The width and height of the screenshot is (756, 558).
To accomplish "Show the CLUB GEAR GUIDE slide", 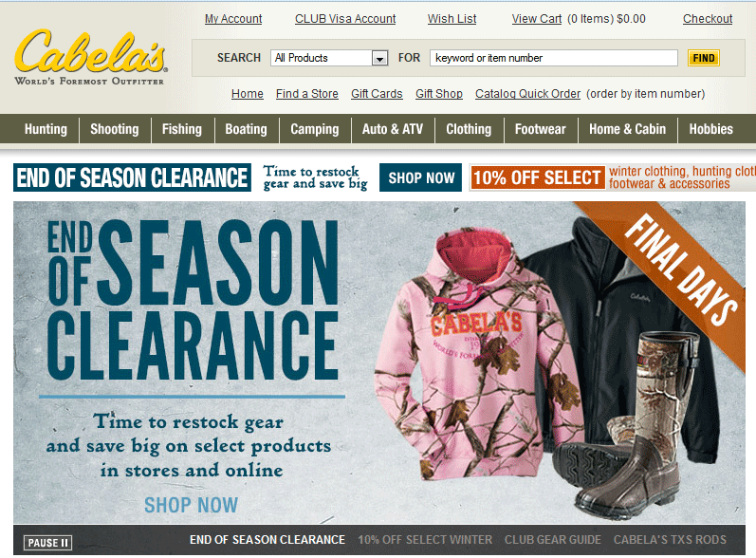I will [x=553, y=540].
